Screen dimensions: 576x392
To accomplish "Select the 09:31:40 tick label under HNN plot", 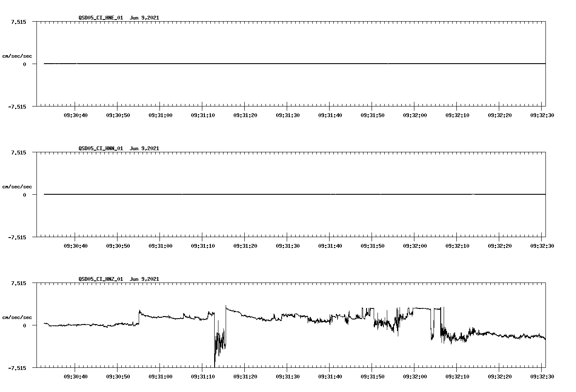I will (330, 246).
